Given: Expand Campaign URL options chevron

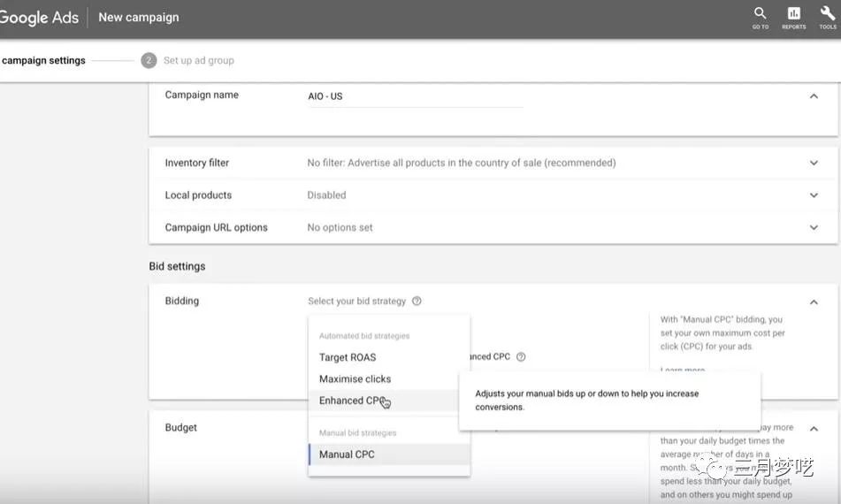Looking at the screenshot, I should click(x=814, y=227).
